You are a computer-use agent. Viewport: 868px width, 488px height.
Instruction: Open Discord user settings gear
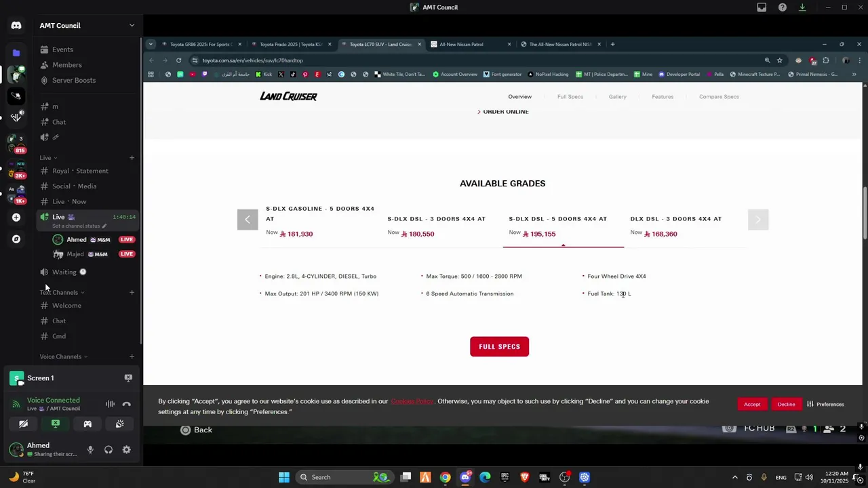tap(126, 450)
